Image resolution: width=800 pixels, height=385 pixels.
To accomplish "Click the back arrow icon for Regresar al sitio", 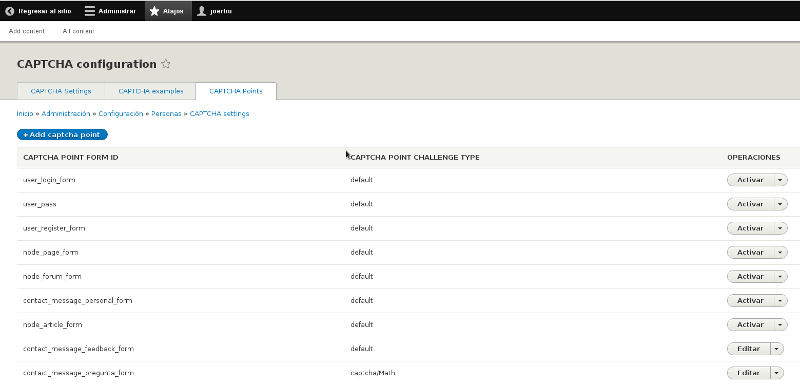I will (9, 11).
